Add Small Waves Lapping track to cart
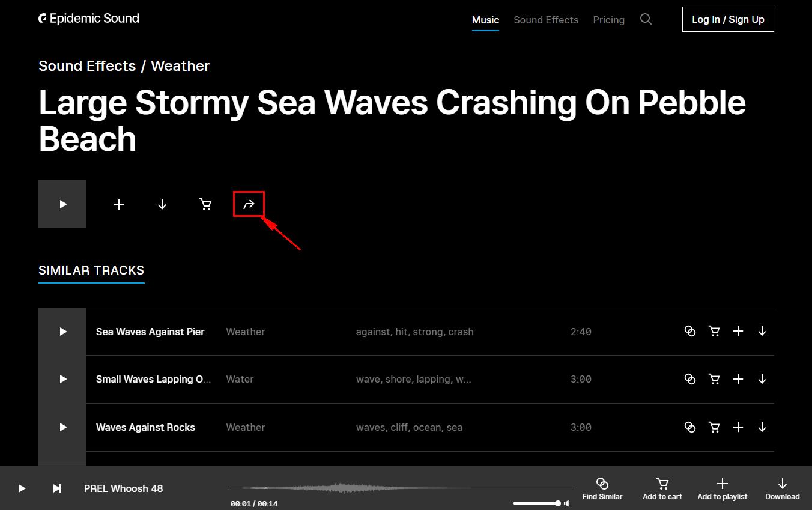The image size is (812, 510). (x=714, y=379)
